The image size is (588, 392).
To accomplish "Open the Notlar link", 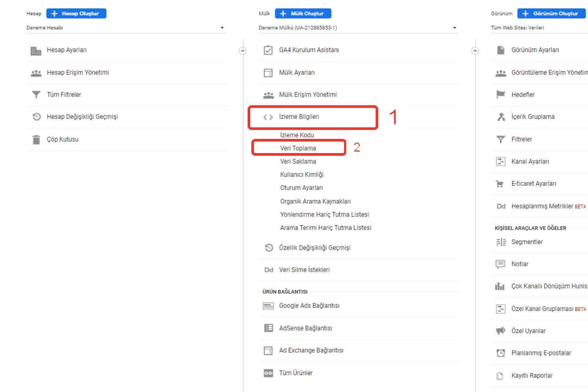I will (520, 264).
